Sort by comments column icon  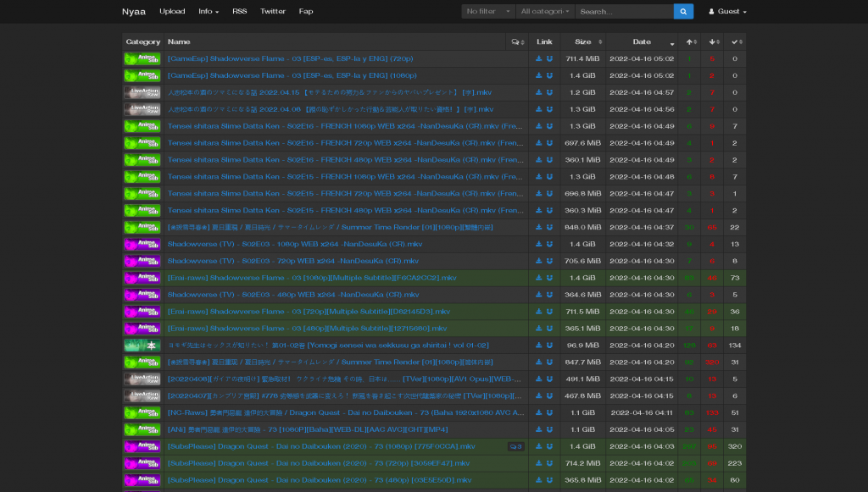tap(516, 41)
